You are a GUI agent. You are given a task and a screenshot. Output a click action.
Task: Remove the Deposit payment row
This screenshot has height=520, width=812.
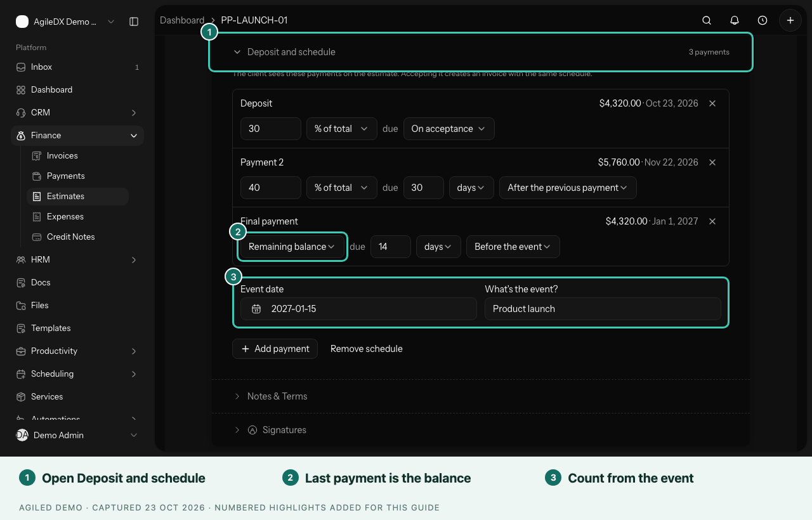pyautogui.click(x=712, y=103)
